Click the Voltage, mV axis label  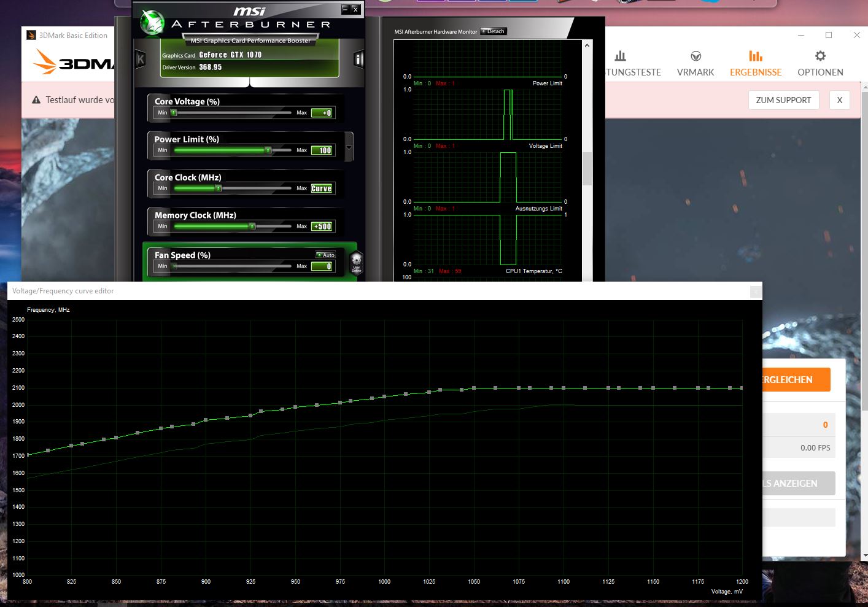click(x=727, y=592)
